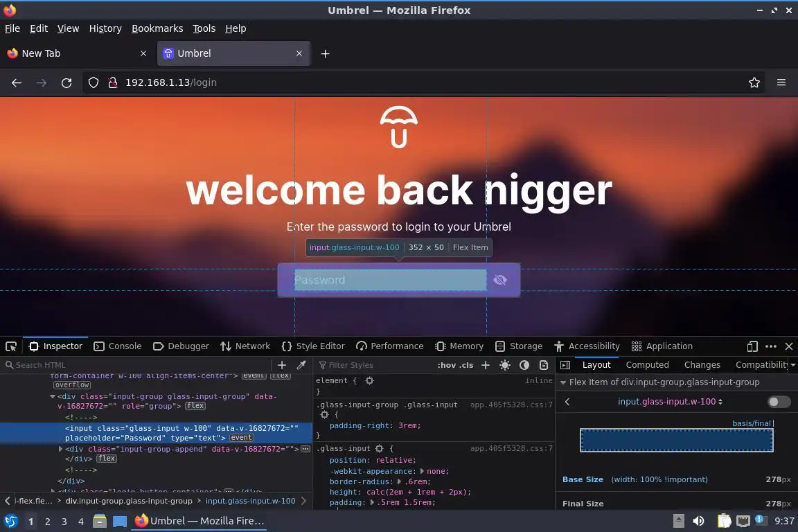The image size is (798, 532).
Task: Toggle light color scheme simulation
Action: tap(504, 365)
